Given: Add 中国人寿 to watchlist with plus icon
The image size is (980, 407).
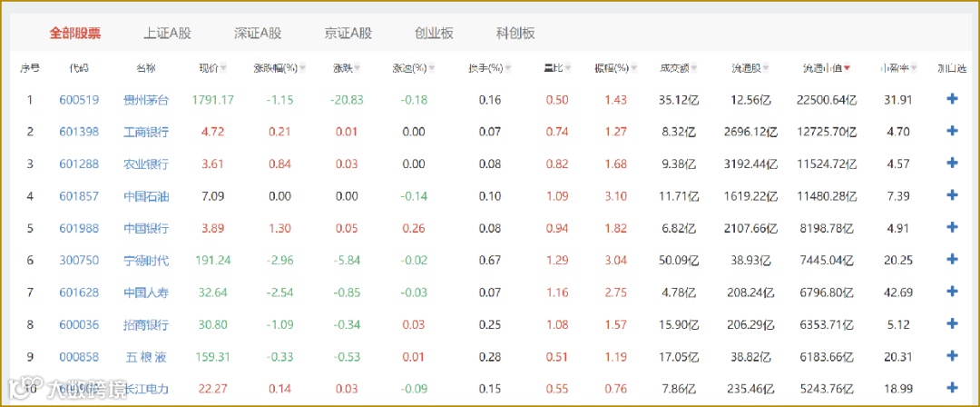Looking at the screenshot, I should (x=953, y=291).
